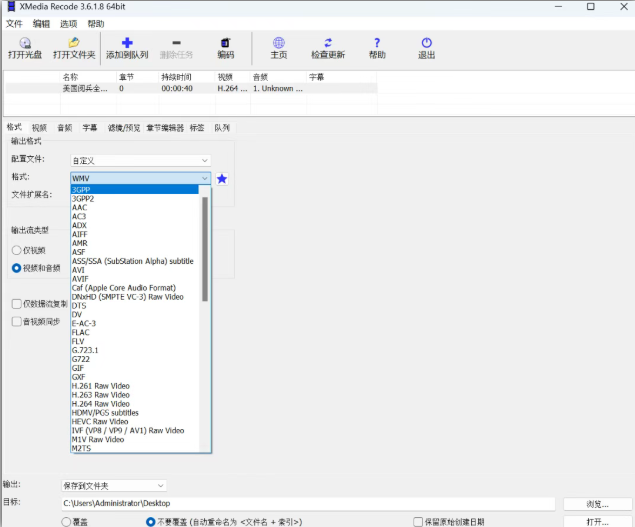Image resolution: width=635 pixels, height=527 pixels.
Task: Open the 保存到文件夹 output dropdown
Action: 113,485
